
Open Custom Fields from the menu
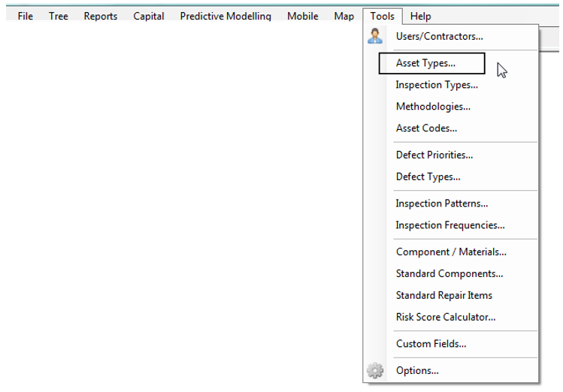[431, 344]
